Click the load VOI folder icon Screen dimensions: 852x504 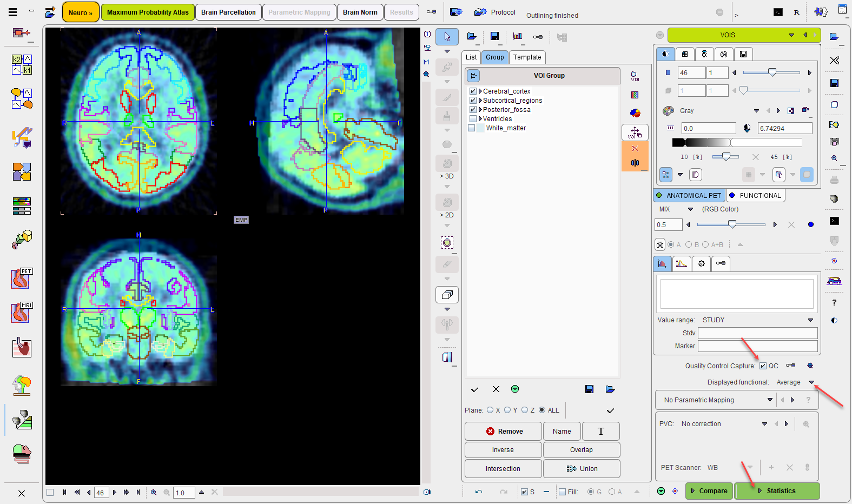click(472, 36)
